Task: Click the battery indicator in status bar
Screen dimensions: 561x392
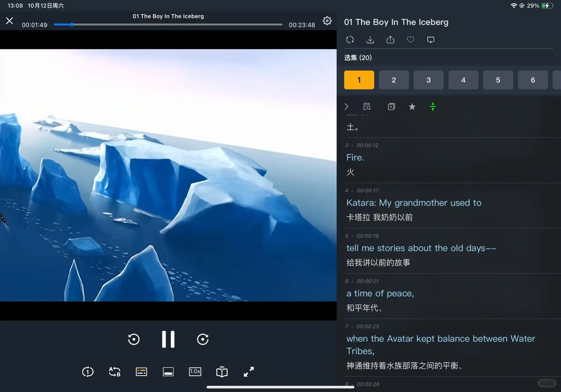Action: click(547, 5)
